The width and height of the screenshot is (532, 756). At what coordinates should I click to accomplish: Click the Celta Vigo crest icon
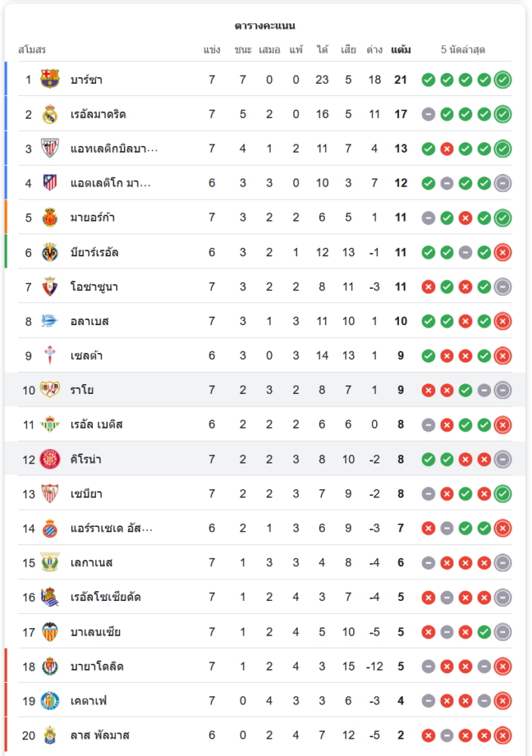[50, 355]
